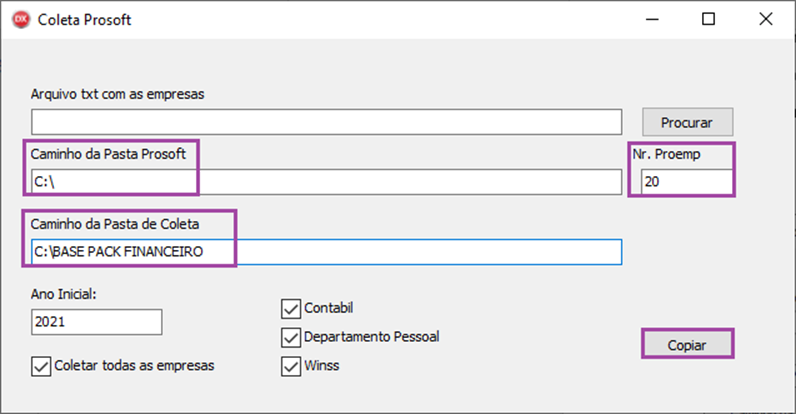Disable the Departamento Pessoal checkbox

click(291, 337)
